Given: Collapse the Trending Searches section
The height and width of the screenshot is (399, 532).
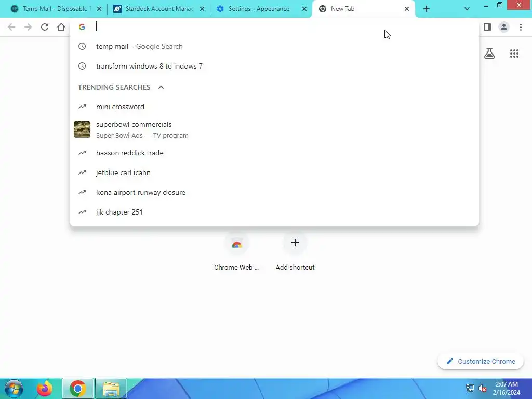Looking at the screenshot, I should pos(161,87).
